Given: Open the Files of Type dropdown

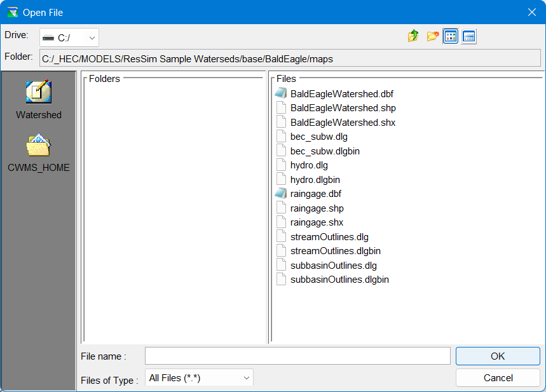Looking at the screenshot, I should pos(199,378).
